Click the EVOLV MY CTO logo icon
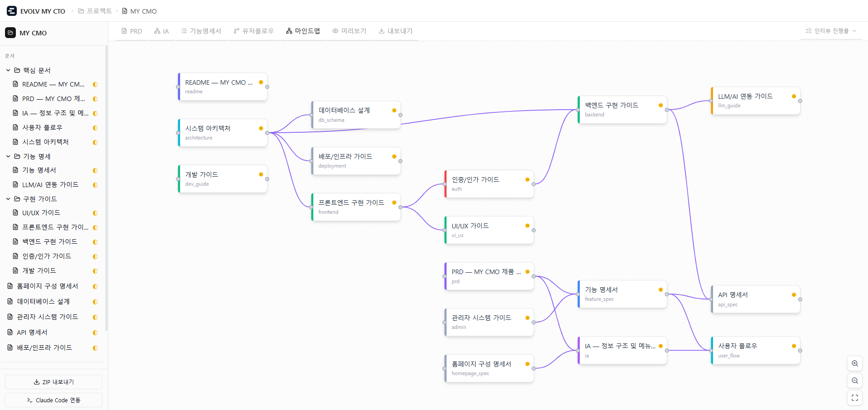868x410 pixels. click(12, 11)
